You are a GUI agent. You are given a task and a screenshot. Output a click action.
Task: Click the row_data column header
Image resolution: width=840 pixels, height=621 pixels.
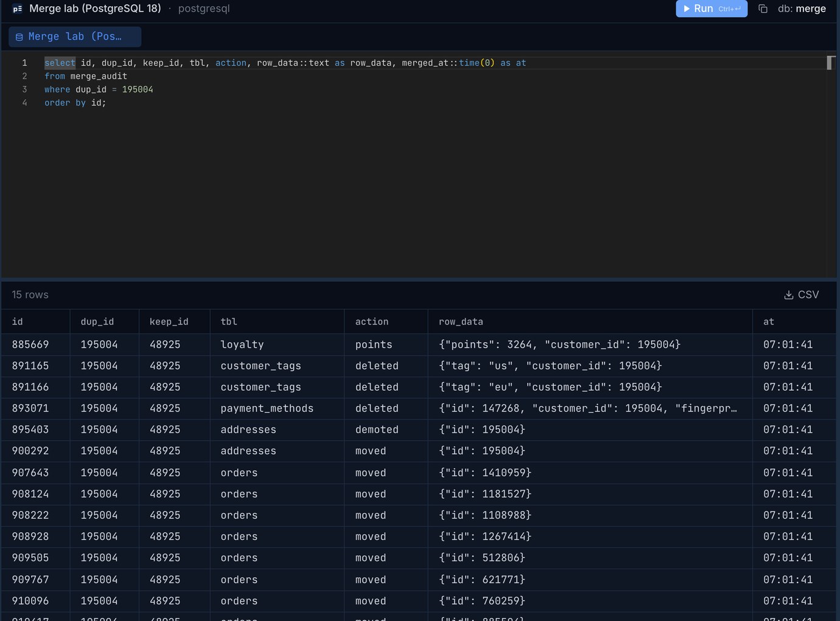590,321
